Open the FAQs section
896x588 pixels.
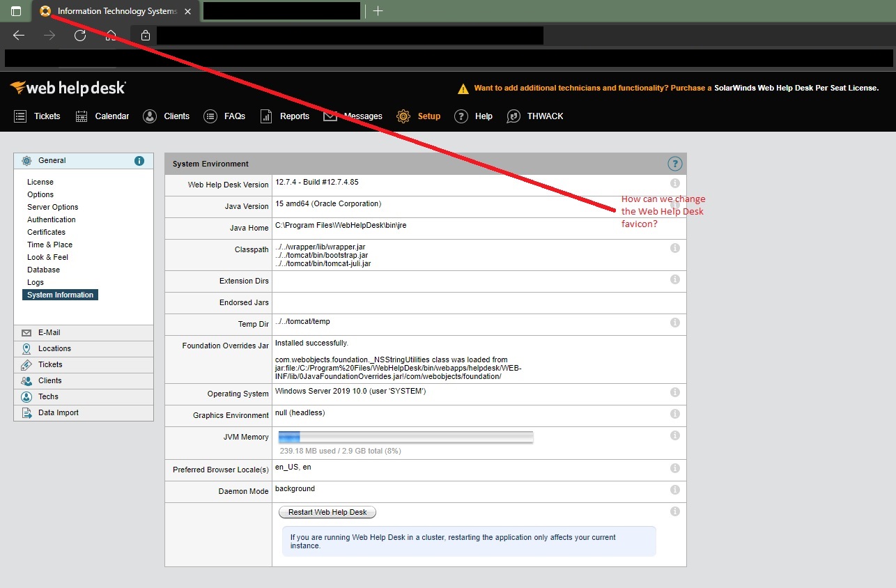pos(224,116)
